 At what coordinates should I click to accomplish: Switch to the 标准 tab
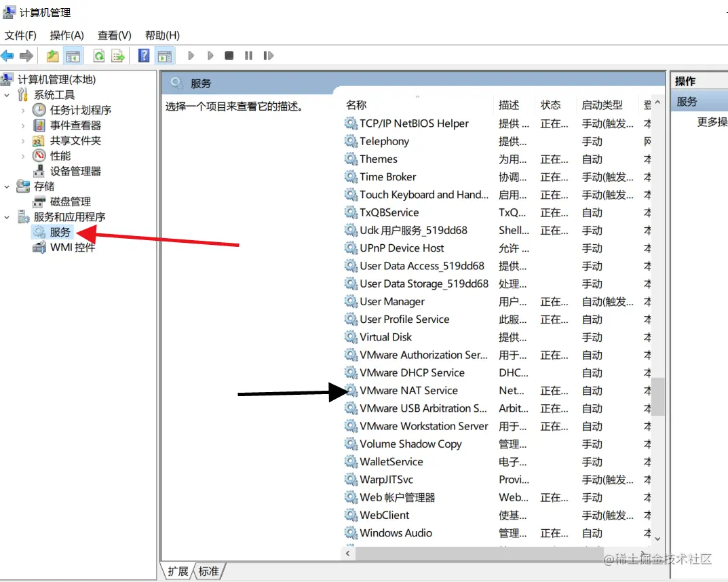pyautogui.click(x=208, y=571)
